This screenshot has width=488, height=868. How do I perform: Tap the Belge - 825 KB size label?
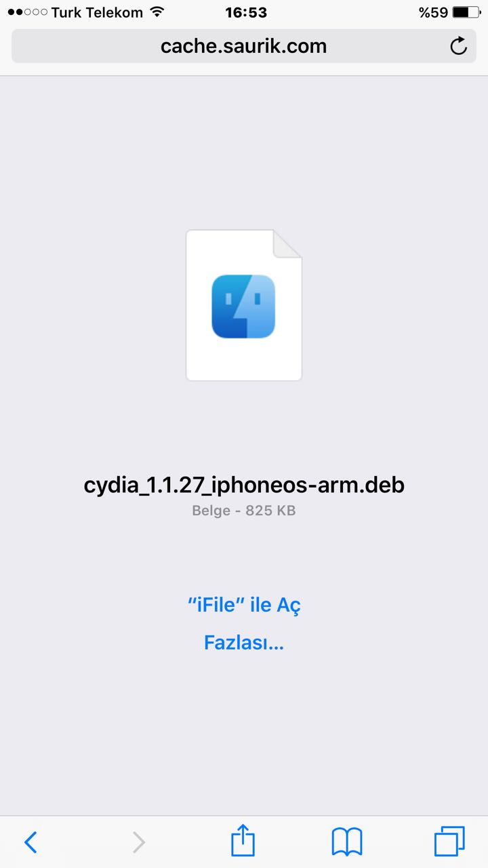(x=244, y=511)
